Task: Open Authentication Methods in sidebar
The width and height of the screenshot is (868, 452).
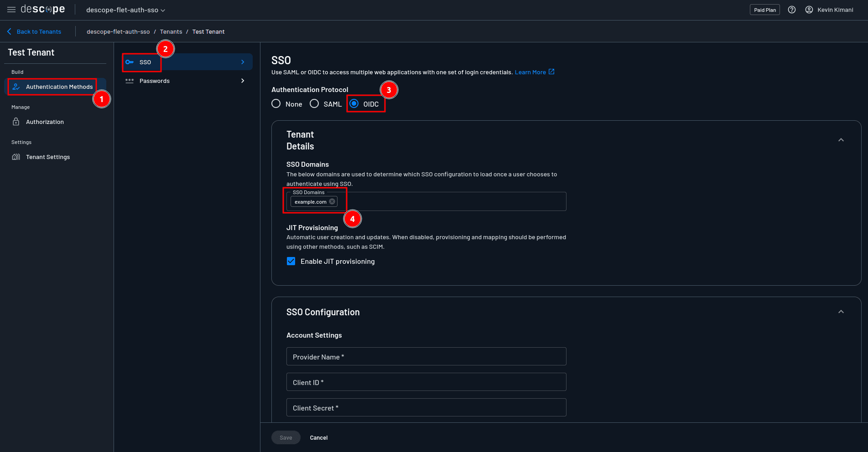Action: point(59,87)
